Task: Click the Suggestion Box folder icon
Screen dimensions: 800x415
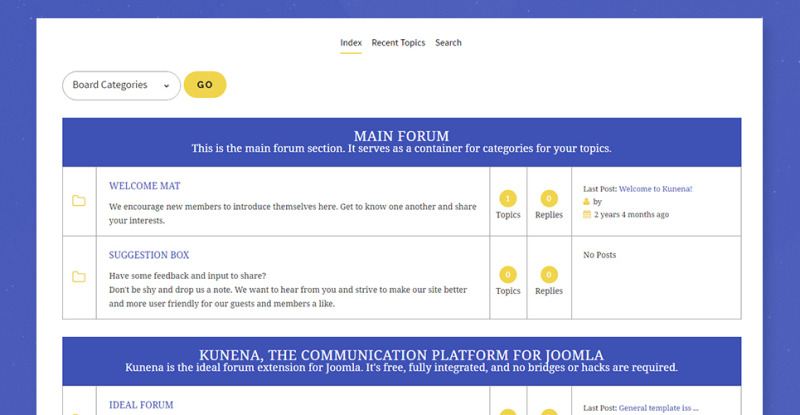Action: pyautogui.click(x=79, y=277)
